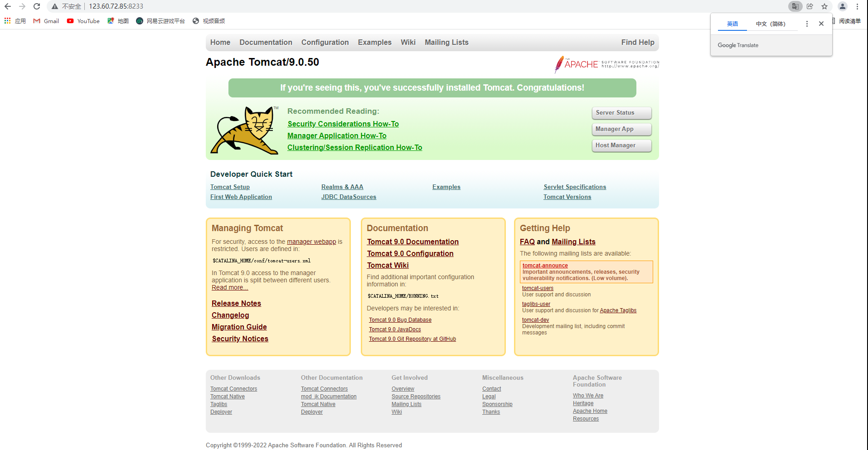Click the Tomcat cat mascot image
Image resolution: width=868 pixels, height=450 pixels.
click(x=244, y=131)
